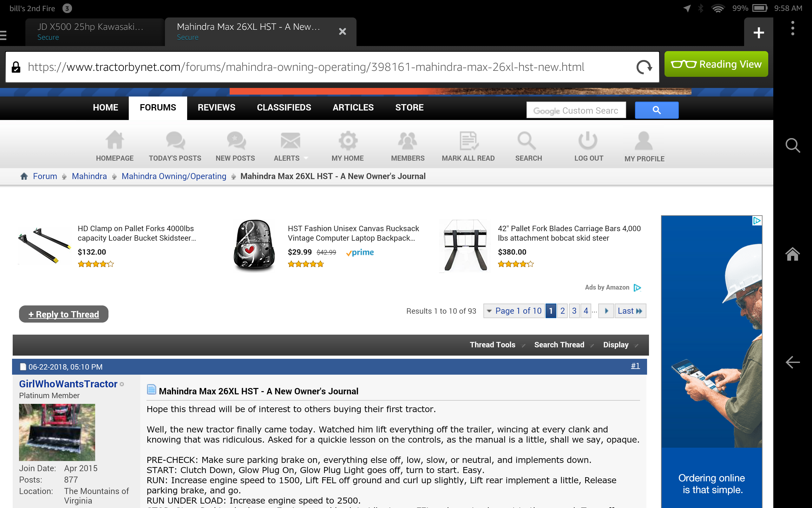Click GirlWhoWantsTractor's avatar image
812x508 pixels.
click(57, 432)
